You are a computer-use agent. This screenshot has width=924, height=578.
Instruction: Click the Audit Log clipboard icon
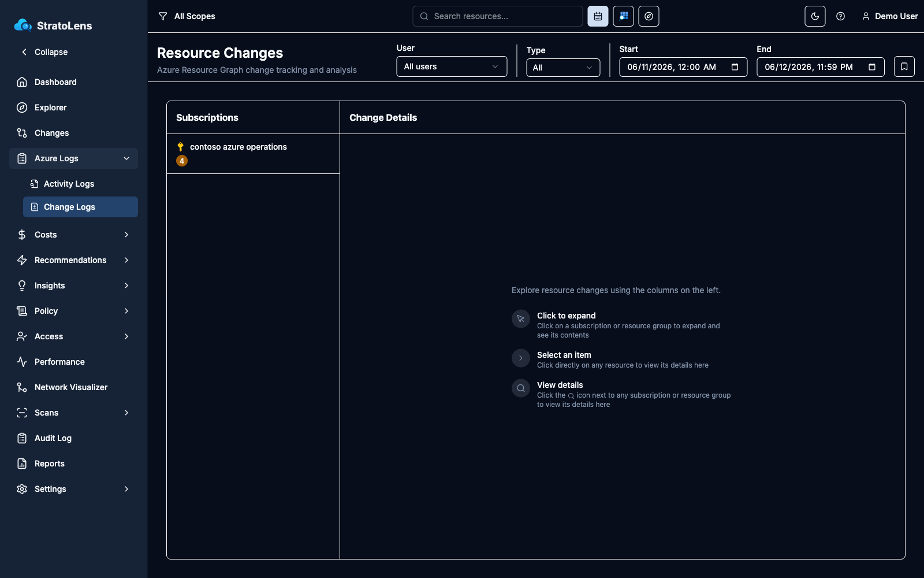[22, 438]
